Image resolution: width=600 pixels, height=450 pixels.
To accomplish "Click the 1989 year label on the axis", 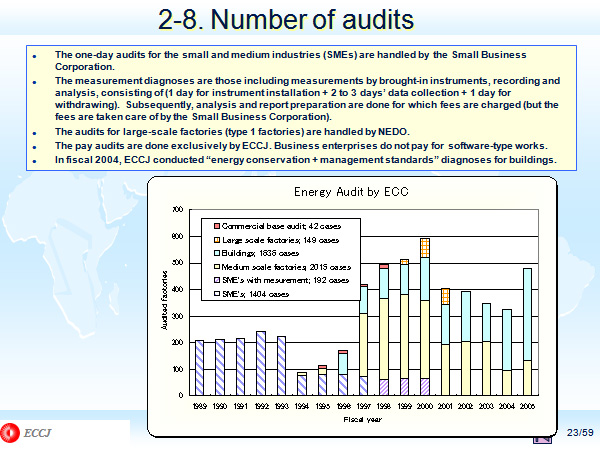I will 200,406.
